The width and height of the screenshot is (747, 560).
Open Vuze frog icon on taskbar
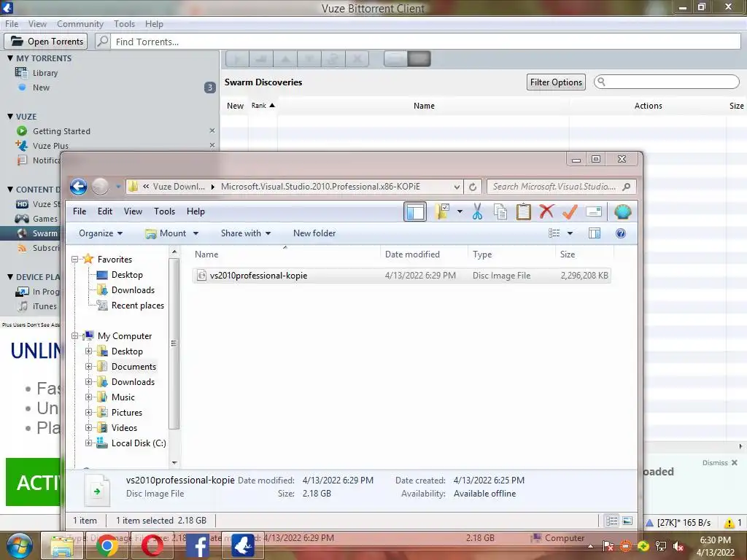tap(242, 545)
